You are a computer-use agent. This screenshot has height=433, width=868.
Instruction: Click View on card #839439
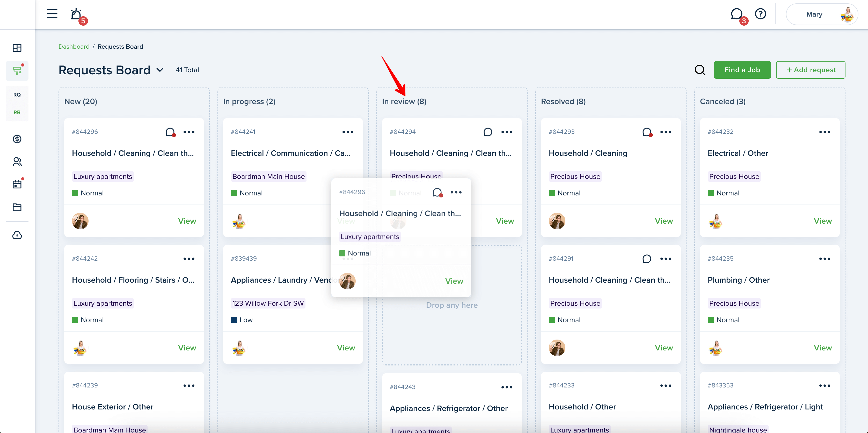346,348
